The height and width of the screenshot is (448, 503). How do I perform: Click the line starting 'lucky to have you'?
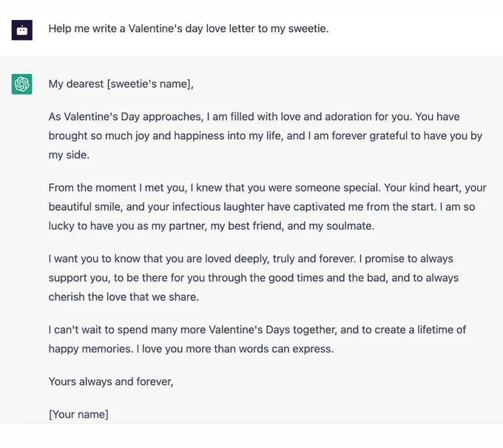point(212,226)
